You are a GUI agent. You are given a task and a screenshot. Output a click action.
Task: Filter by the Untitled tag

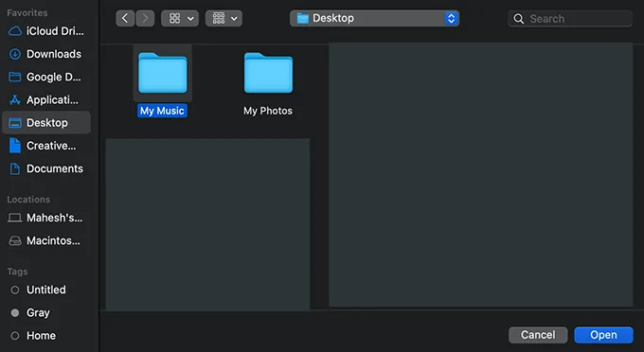pyautogui.click(x=46, y=290)
